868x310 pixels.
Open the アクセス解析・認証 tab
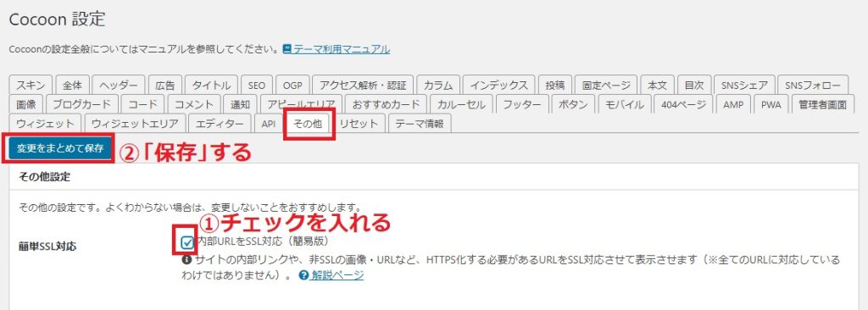(x=363, y=86)
